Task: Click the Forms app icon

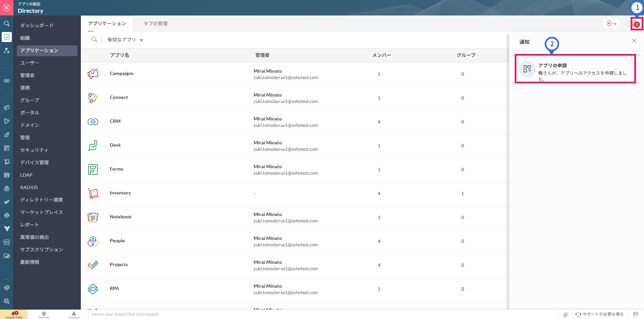Action: (93, 170)
